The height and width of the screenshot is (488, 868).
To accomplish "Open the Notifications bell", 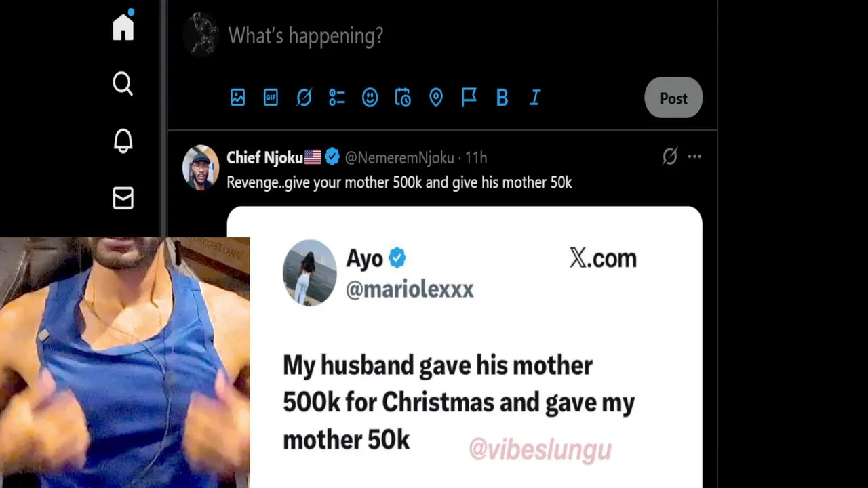I will point(123,141).
